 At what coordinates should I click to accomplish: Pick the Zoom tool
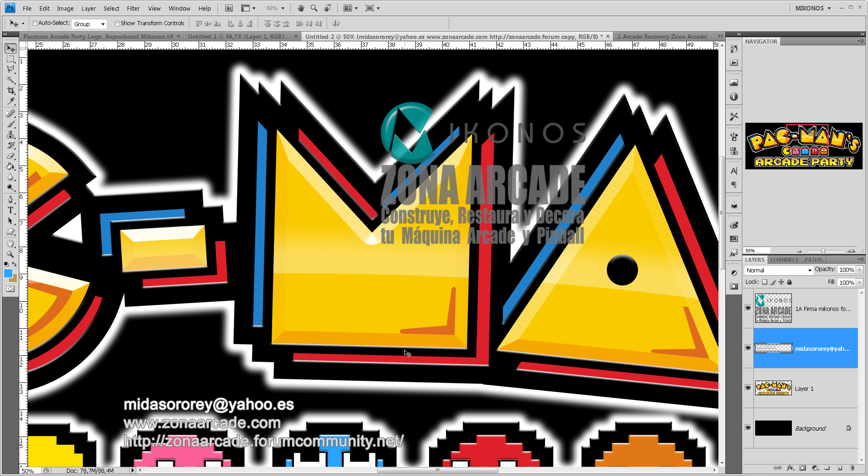10,254
